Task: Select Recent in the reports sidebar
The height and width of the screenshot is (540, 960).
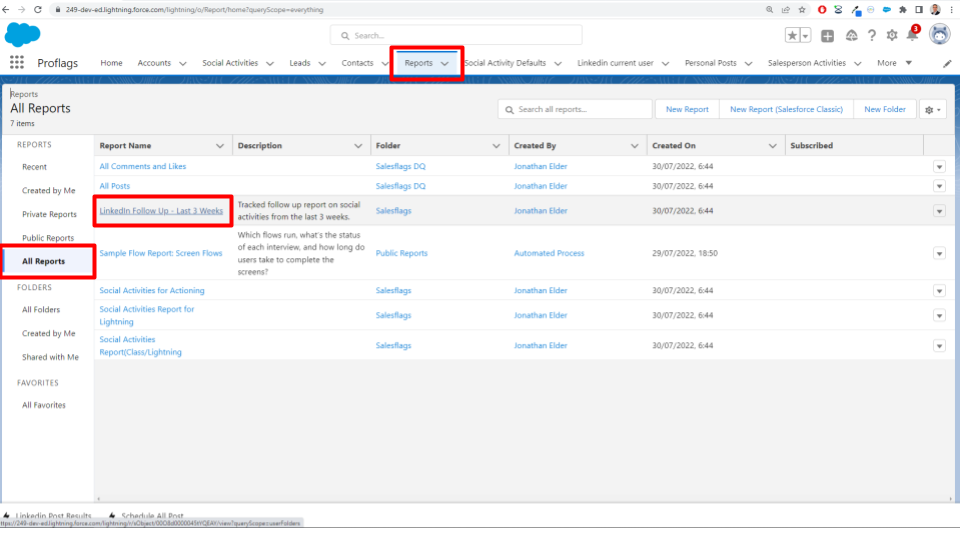Action: coord(34,167)
